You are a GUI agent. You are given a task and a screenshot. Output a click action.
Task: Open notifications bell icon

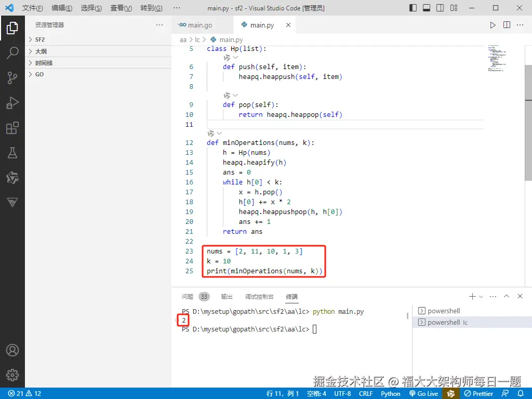click(521, 394)
